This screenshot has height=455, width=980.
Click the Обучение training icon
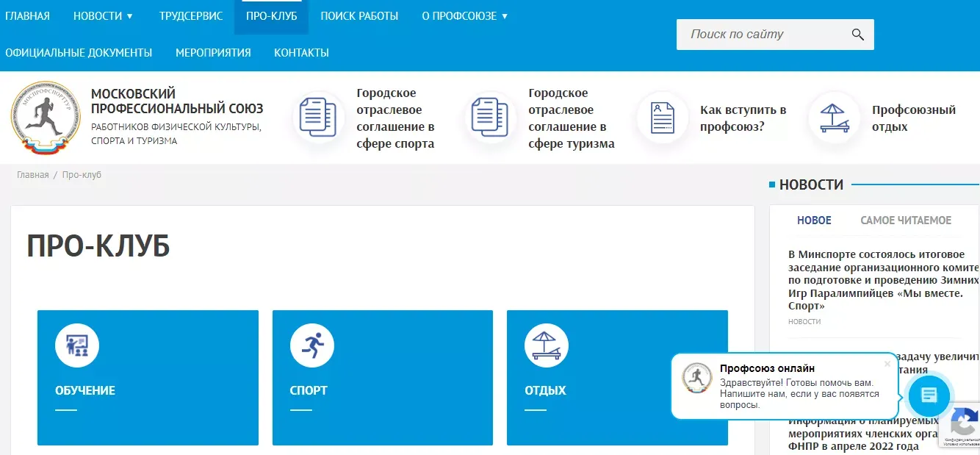point(77,345)
